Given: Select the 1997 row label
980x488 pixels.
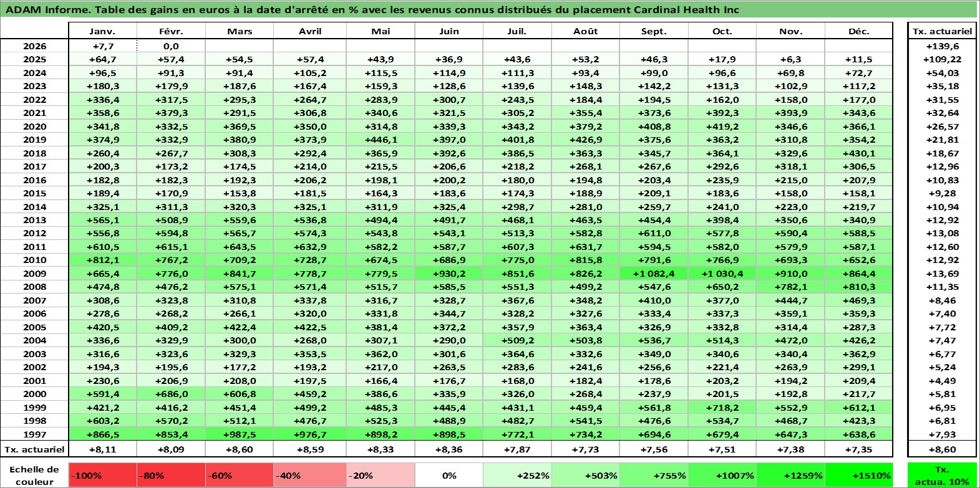Looking at the screenshot, I should click(x=34, y=434).
